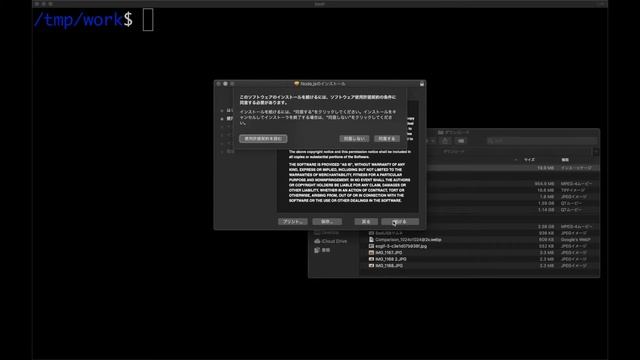The width and height of the screenshot is (640, 360).
Task: Open the documents item below iCloud Drive
Action: click(x=322, y=250)
